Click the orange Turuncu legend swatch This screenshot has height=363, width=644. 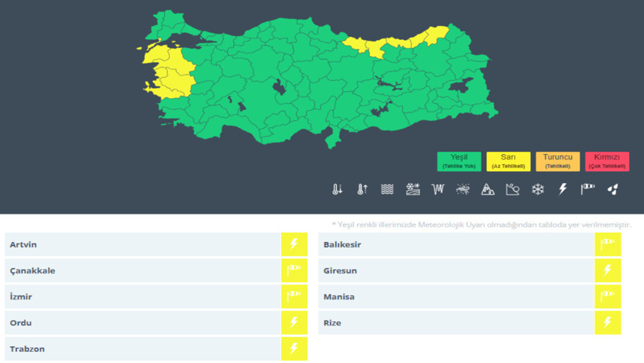coord(558,162)
